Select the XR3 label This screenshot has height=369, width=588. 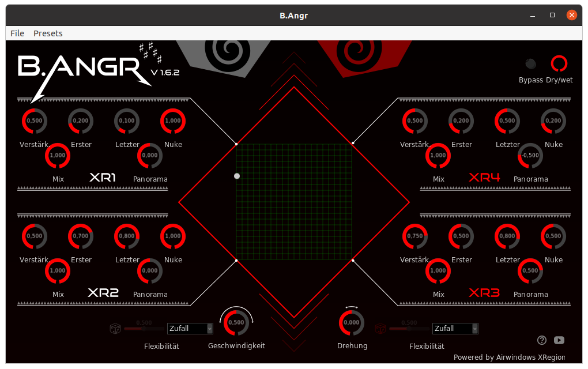coord(484,292)
